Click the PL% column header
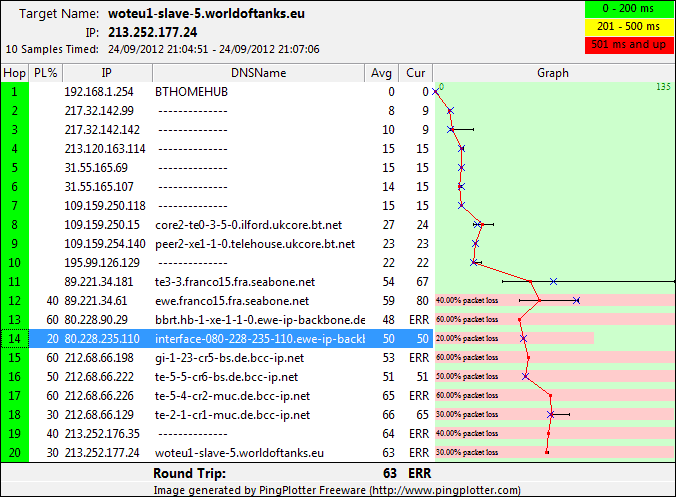This screenshot has height=497, width=676. click(x=46, y=73)
